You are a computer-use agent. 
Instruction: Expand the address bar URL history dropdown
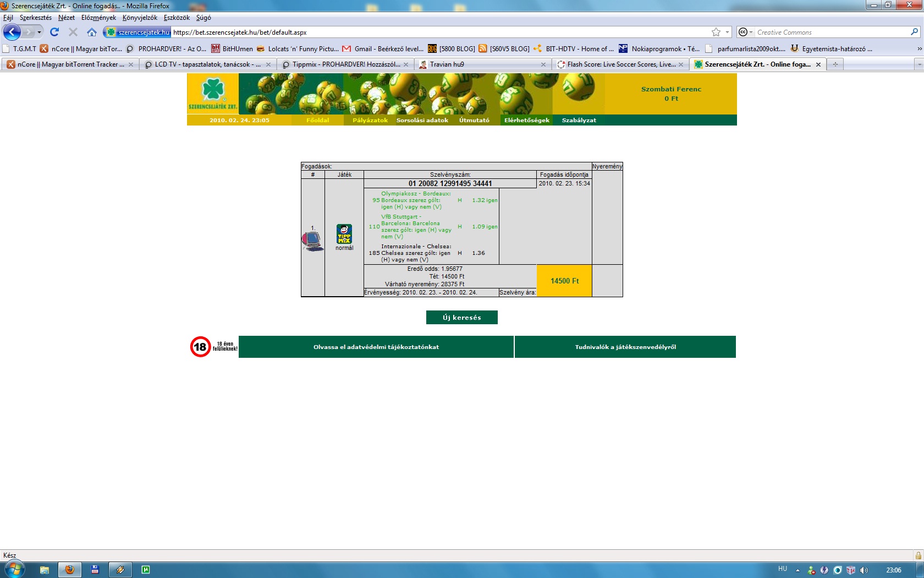point(728,32)
